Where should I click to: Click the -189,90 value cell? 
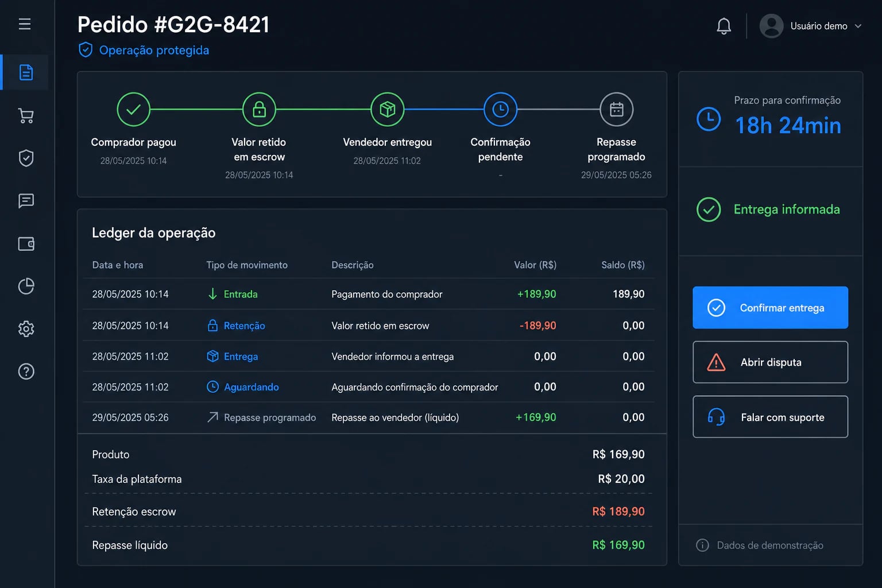(x=538, y=326)
